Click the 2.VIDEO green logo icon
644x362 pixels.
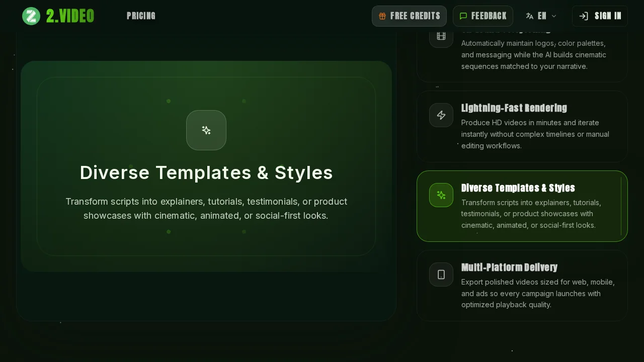tap(31, 16)
